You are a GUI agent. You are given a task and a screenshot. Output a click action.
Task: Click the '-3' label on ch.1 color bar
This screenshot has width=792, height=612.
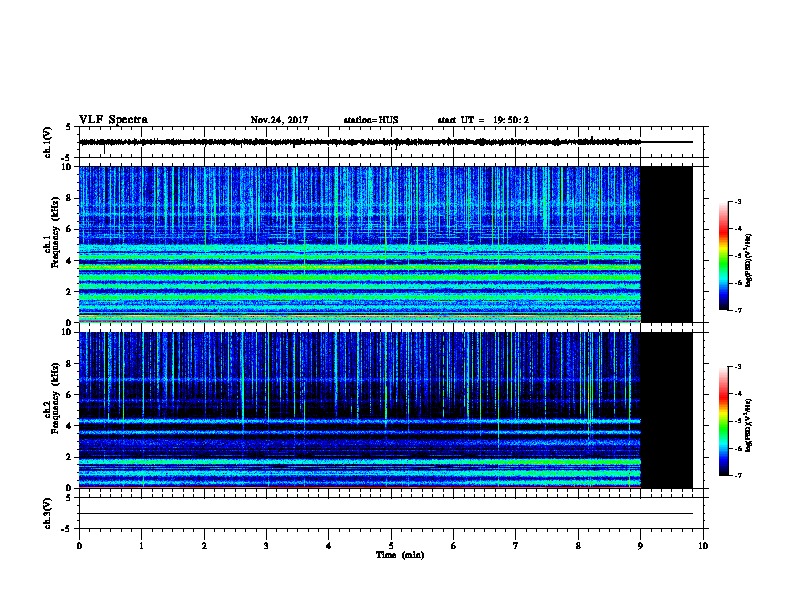(x=737, y=202)
